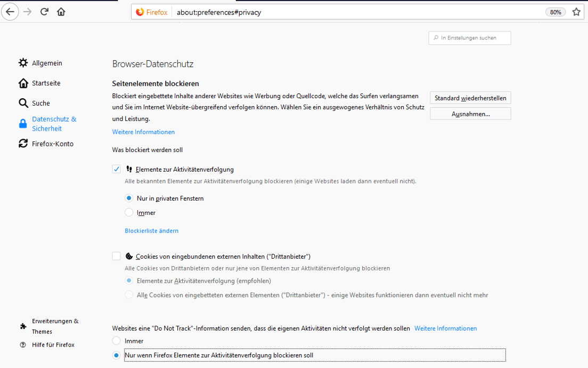
Task: Click the about:preferences#privacy address field
Action: 358,12
